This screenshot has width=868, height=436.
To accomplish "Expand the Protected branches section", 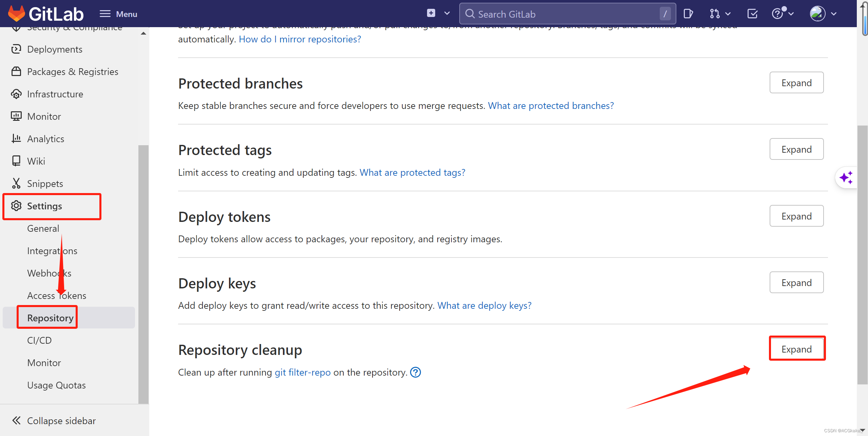I will point(796,83).
